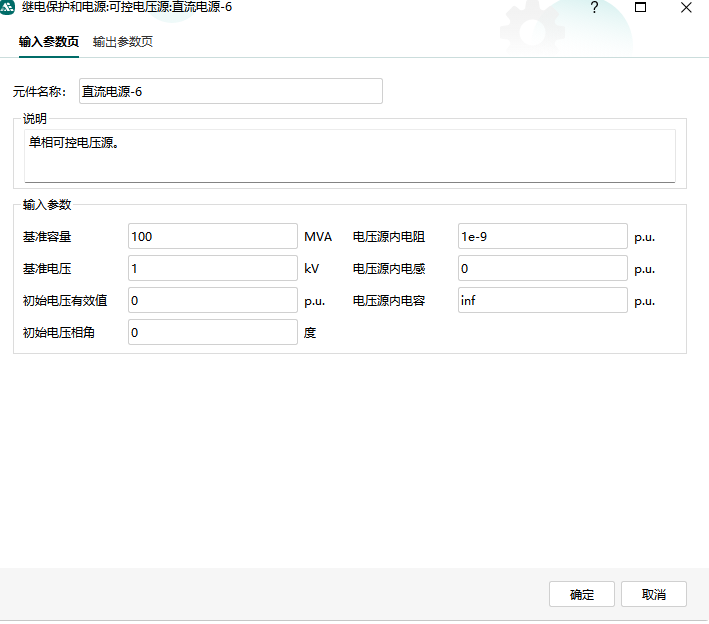Click the 说明 description text area
709x624 pixels.
tap(349, 155)
